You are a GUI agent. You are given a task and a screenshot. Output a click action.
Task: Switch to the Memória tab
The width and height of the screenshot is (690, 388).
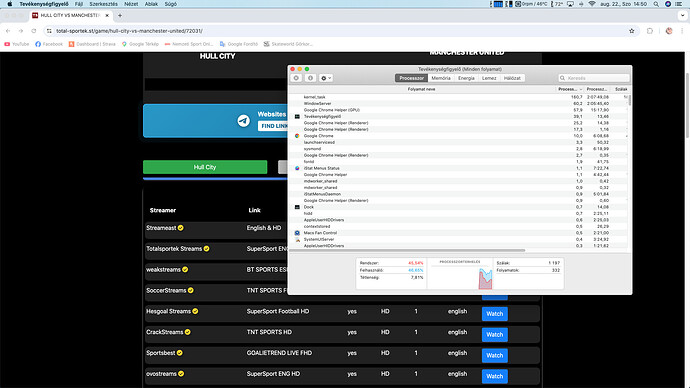(441, 78)
